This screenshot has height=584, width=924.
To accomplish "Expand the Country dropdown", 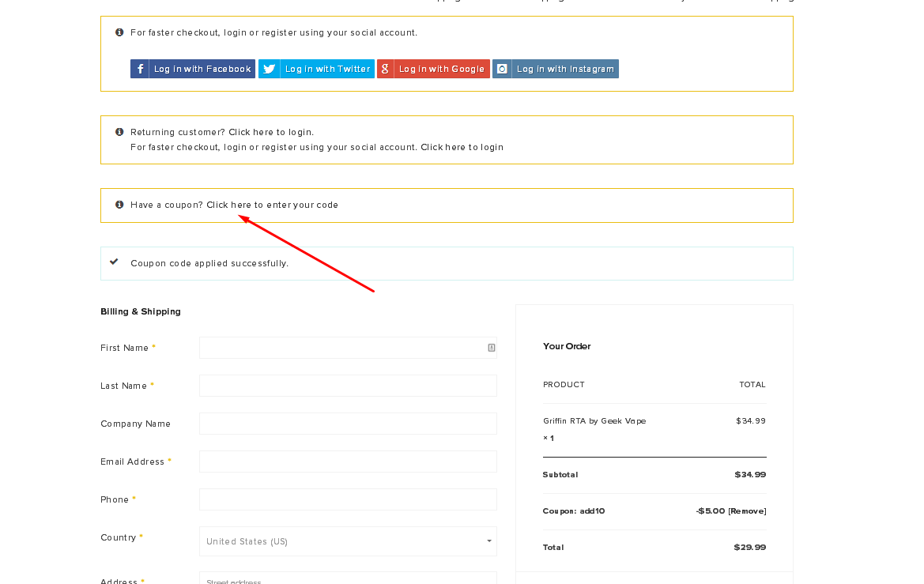I will click(348, 541).
